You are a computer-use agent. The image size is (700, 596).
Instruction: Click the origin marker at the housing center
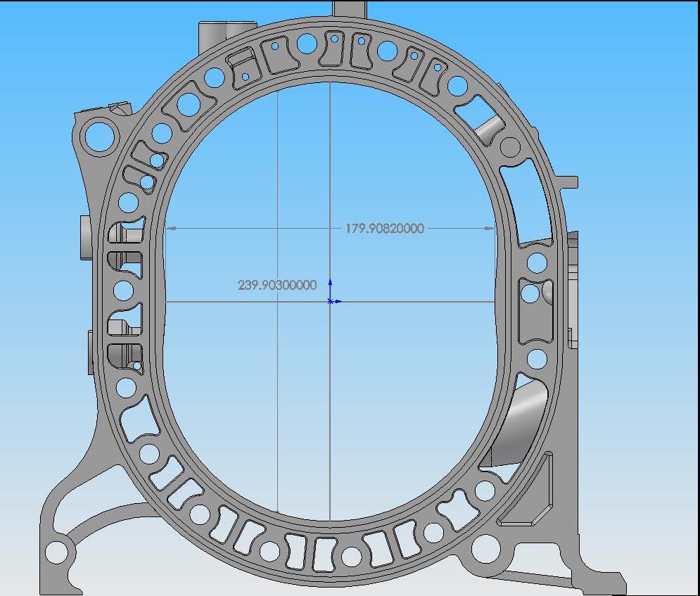(x=331, y=301)
